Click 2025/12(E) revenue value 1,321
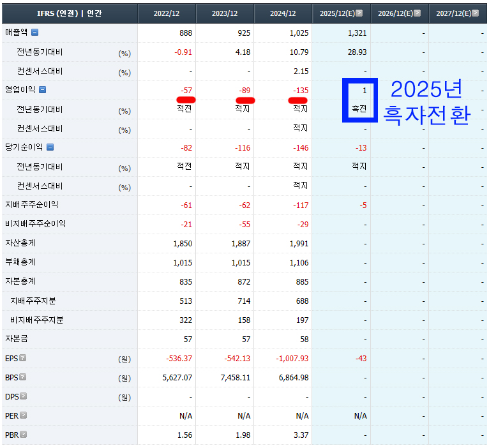489x448 pixels. [x=357, y=33]
